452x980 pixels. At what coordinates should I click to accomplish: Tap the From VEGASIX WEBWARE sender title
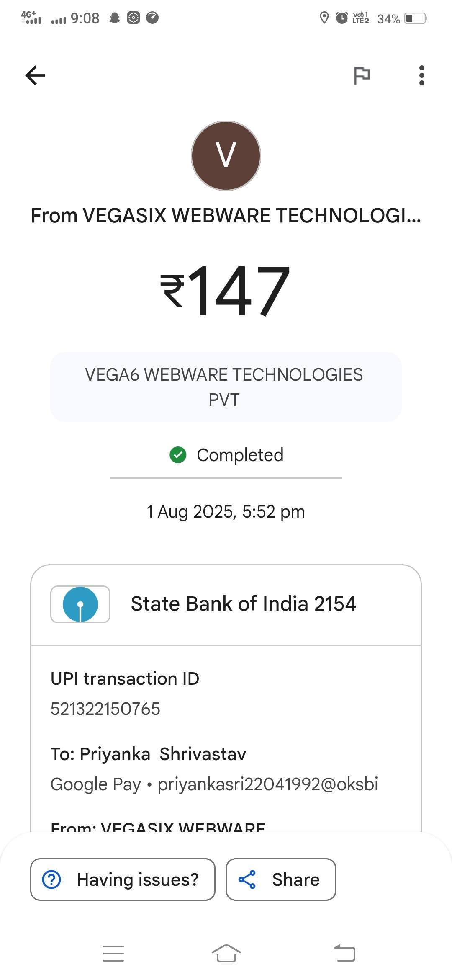226,216
